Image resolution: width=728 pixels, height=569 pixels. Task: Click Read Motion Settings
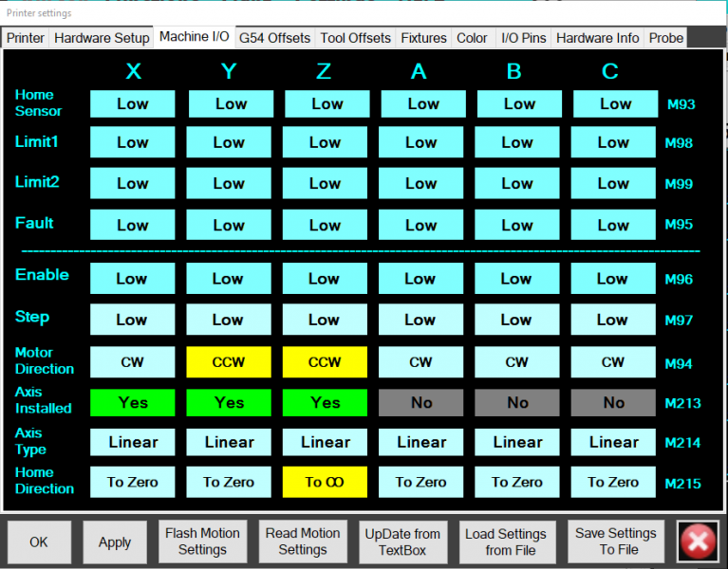[x=303, y=541]
